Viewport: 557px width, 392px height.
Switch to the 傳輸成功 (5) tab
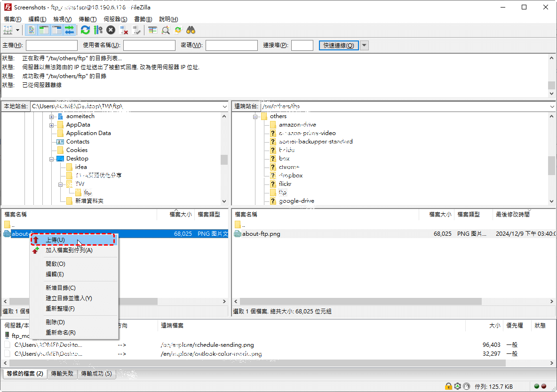[x=96, y=374]
